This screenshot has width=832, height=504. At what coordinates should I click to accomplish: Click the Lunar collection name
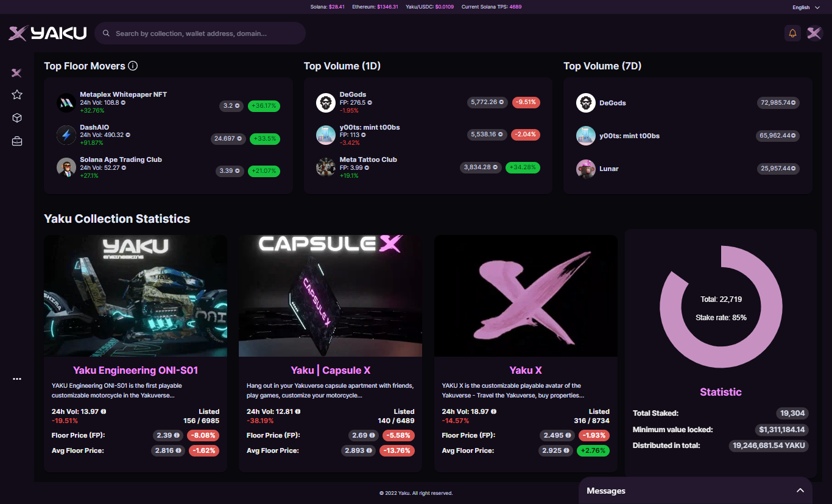tap(609, 169)
